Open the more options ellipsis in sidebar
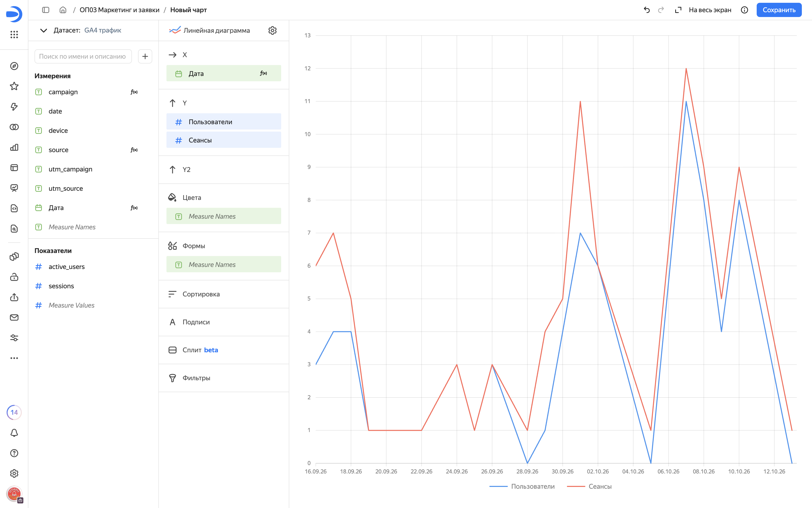812x508 pixels. point(14,358)
